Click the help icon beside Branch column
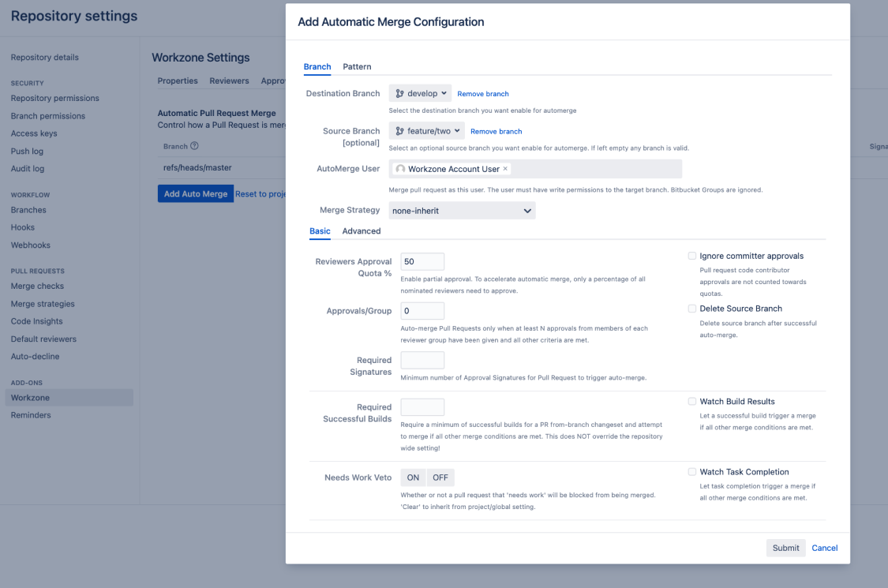This screenshot has height=588, width=888. point(194,146)
